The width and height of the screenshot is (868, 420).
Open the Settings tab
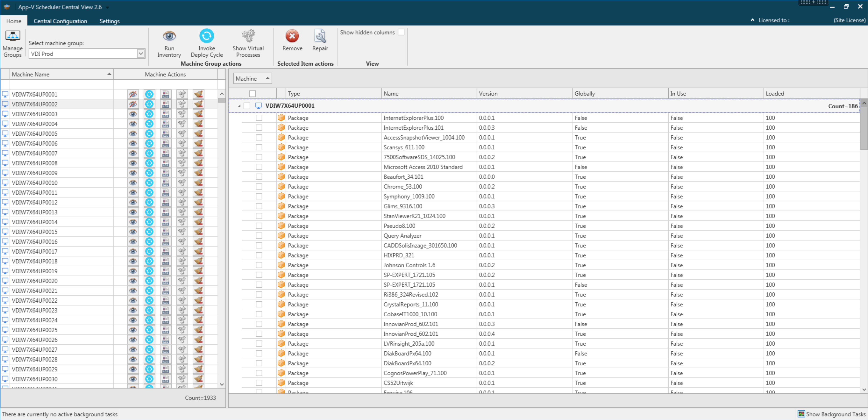[x=109, y=21]
